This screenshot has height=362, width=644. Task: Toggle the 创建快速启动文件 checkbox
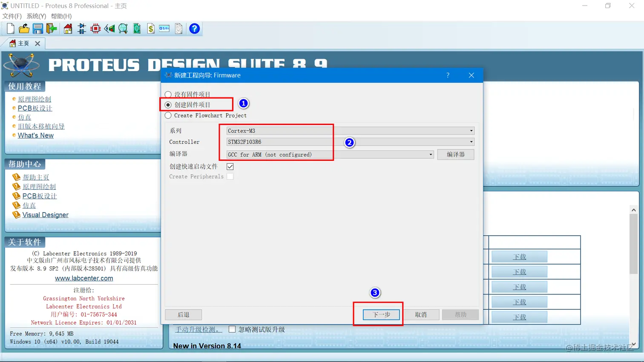point(230,166)
